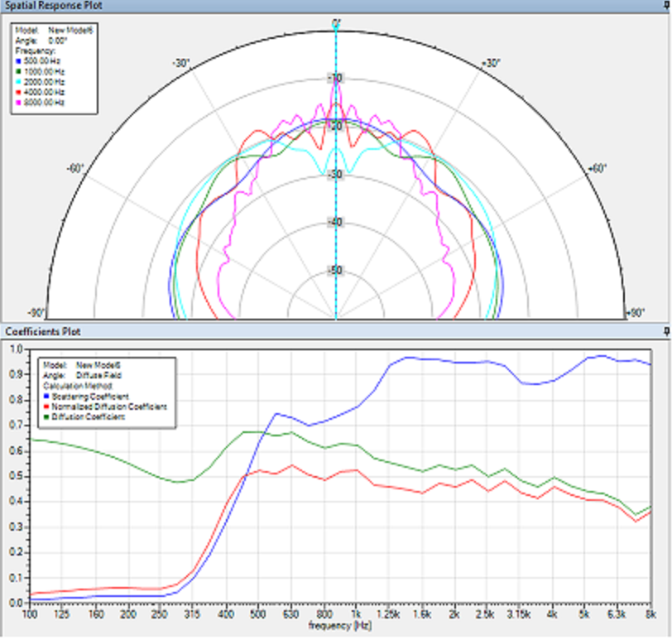Click the 400 tick on frequency axis
672x640 pixels.
point(226,614)
